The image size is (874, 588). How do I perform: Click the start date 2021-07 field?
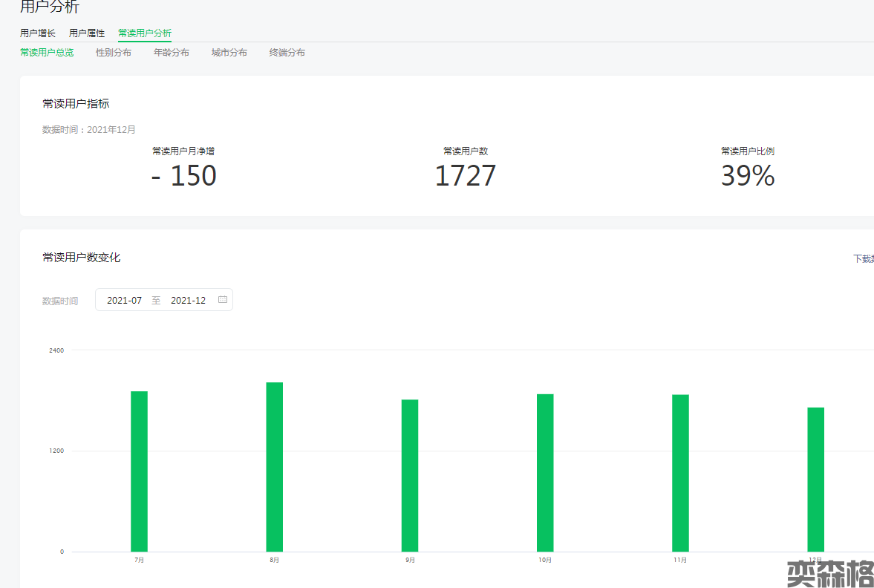point(124,301)
